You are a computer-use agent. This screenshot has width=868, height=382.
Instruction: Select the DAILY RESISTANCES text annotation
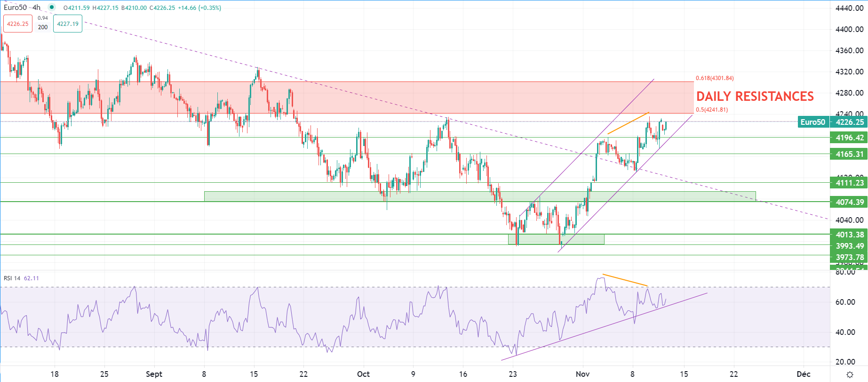coord(755,97)
